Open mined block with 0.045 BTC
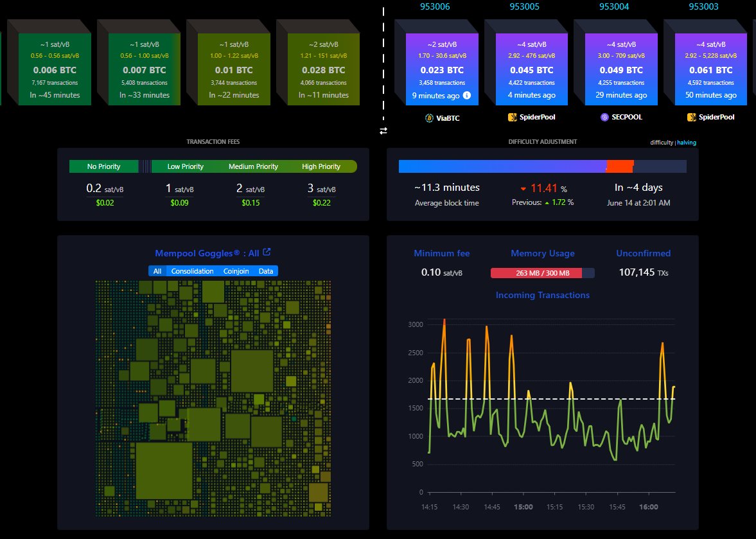 coord(532,69)
